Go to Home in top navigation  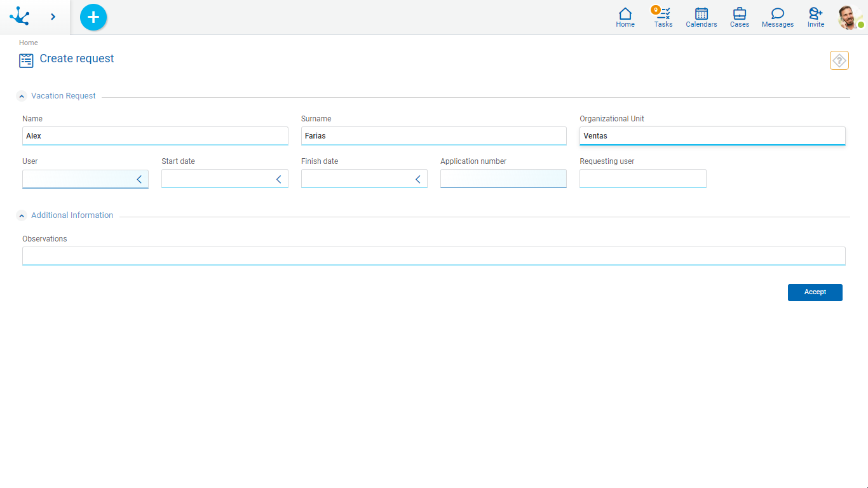coord(625,17)
